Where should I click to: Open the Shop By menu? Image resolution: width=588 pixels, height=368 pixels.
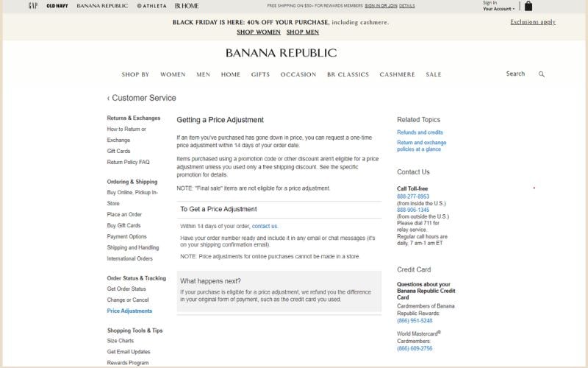point(135,74)
